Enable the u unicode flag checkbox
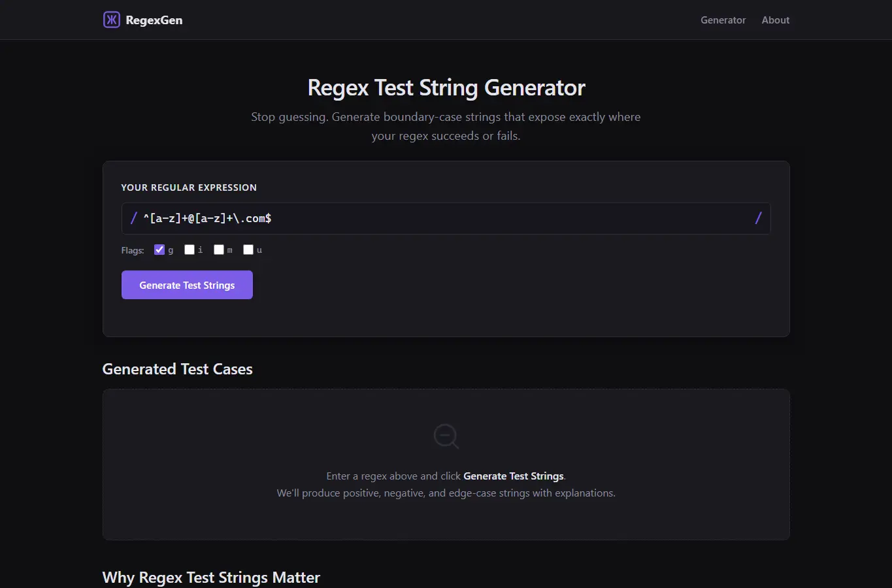This screenshot has width=892, height=588. click(x=248, y=250)
